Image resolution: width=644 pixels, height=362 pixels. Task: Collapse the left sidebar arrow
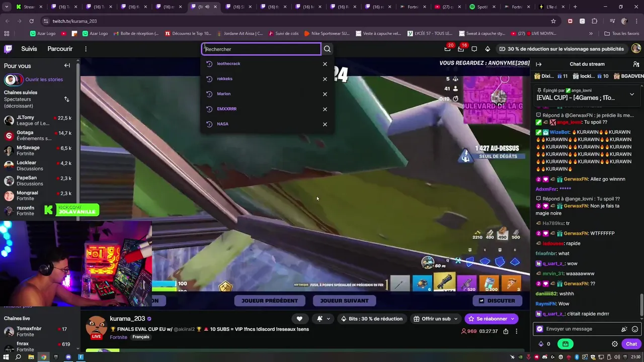[x=67, y=65]
